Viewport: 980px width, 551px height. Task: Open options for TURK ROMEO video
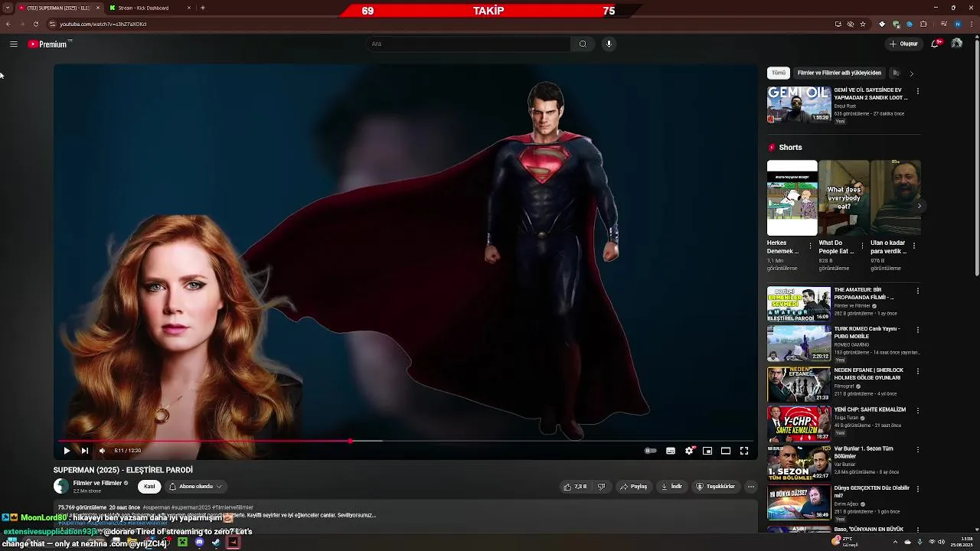pos(917,330)
